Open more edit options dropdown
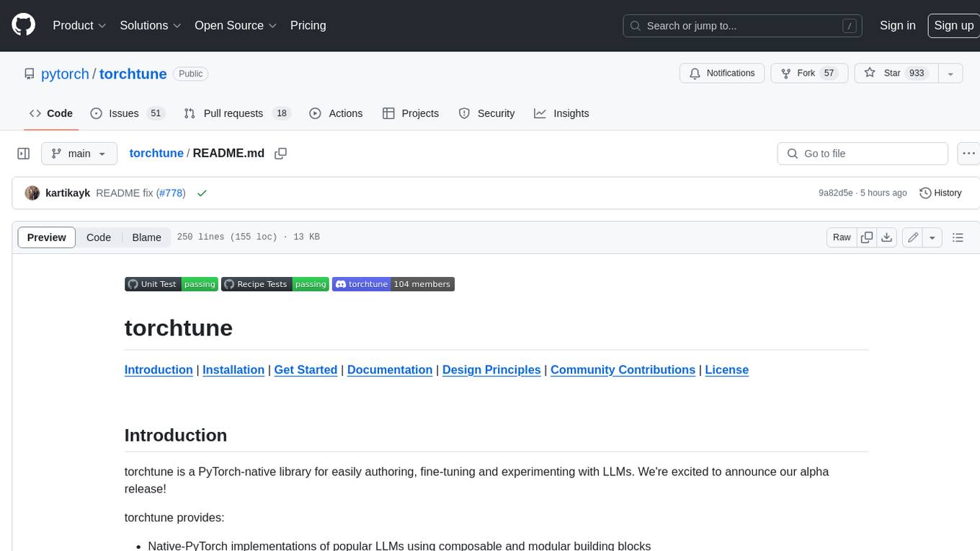The width and height of the screenshot is (980, 551). pos(932,237)
